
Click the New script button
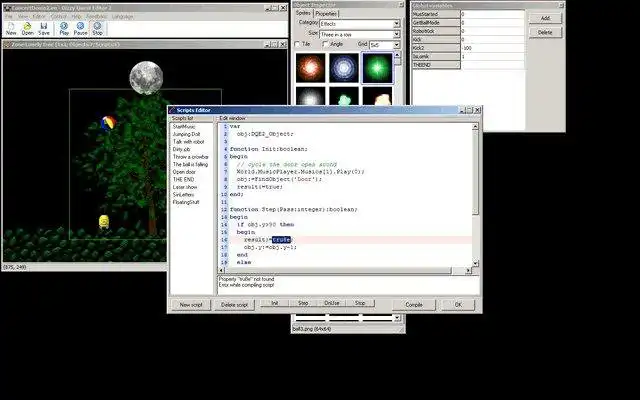(191, 304)
